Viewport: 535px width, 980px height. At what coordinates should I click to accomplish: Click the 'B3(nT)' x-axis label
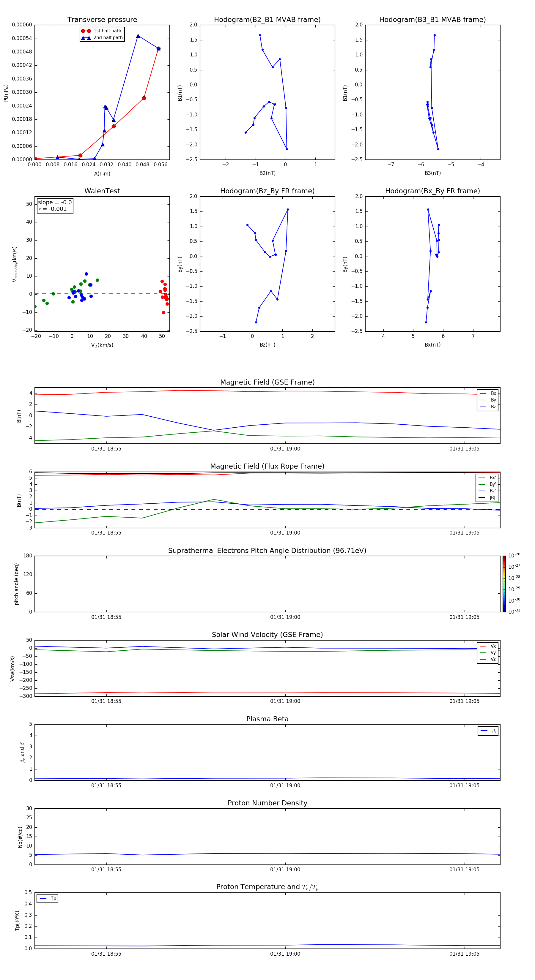point(432,173)
